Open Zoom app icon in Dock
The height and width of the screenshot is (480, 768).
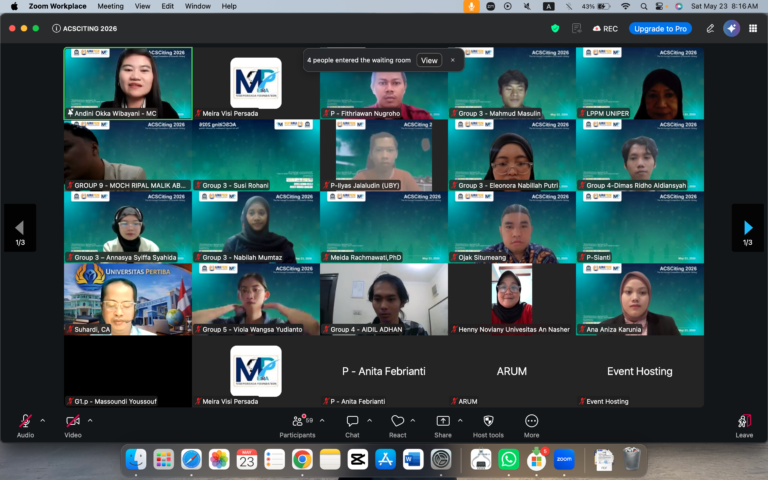(x=564, y=459)
